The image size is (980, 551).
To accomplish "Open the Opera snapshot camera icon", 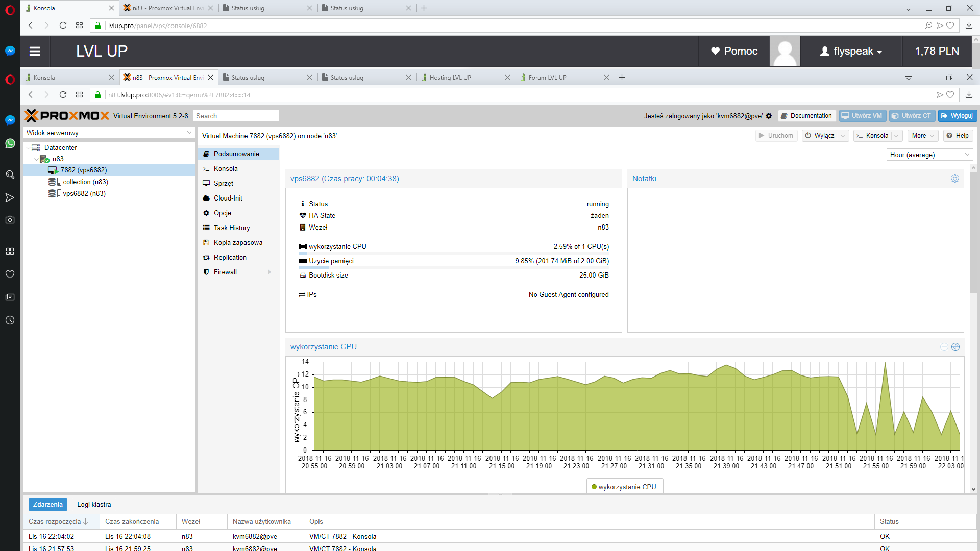I will tap(10, 220).
